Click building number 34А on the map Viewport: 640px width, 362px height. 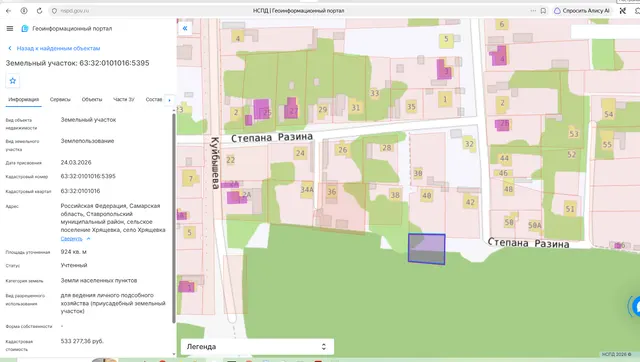307,189
